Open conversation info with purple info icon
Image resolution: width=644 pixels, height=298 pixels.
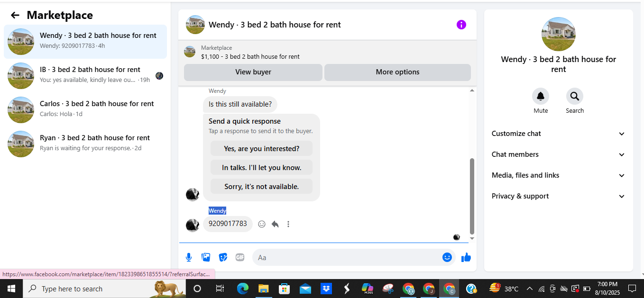point(461,25)
